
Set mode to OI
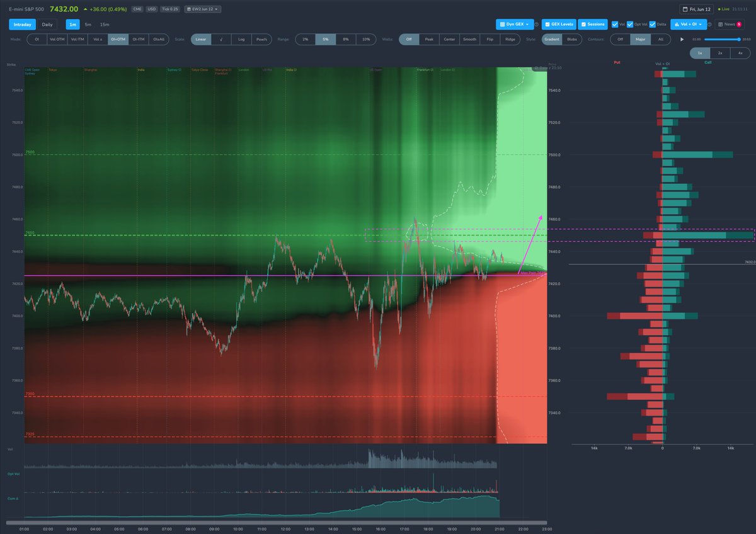click(x=37, y=39)
